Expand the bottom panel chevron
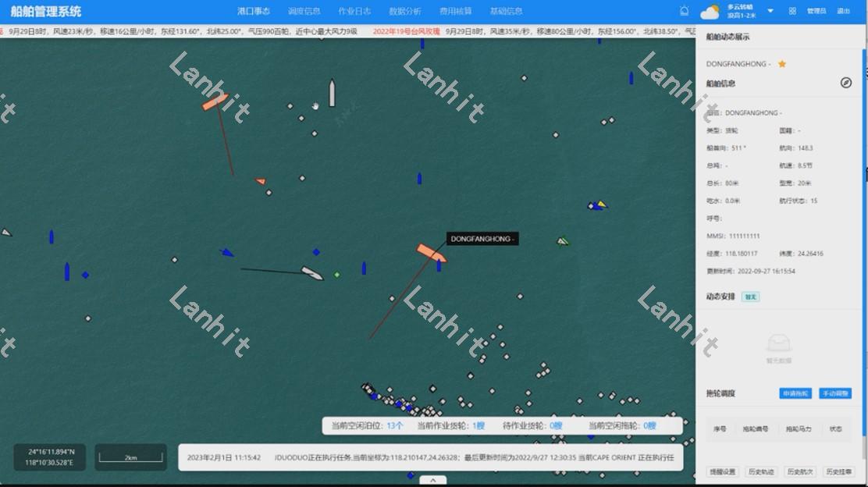 tap(433, 480)
